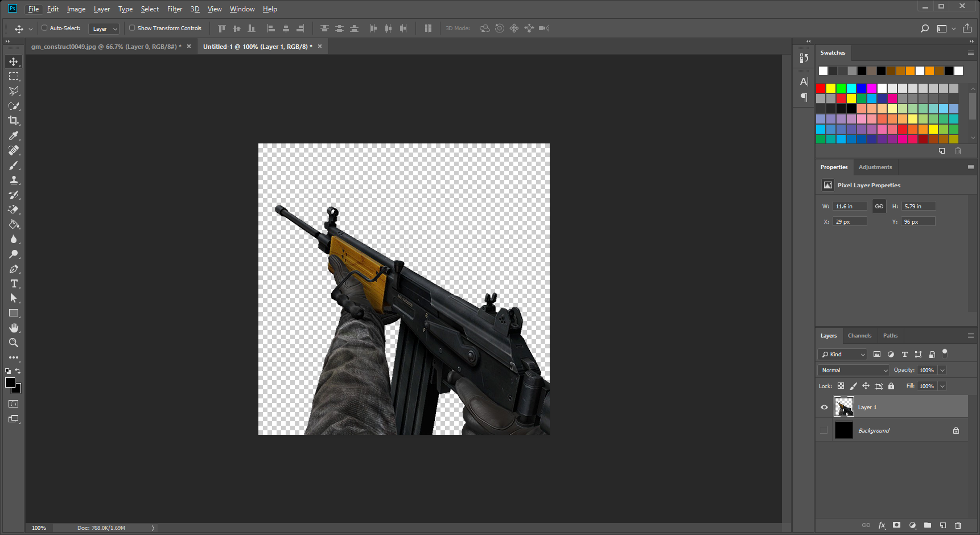Switch to the Paths tab
The width and height of the screenshot is (980, 535).
[890, 336]
